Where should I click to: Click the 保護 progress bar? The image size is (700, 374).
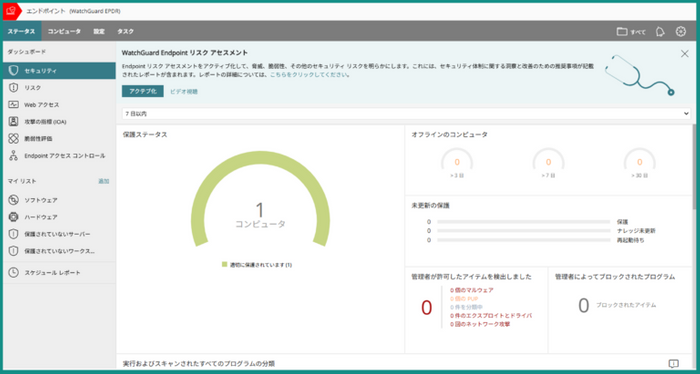point(523,221)
